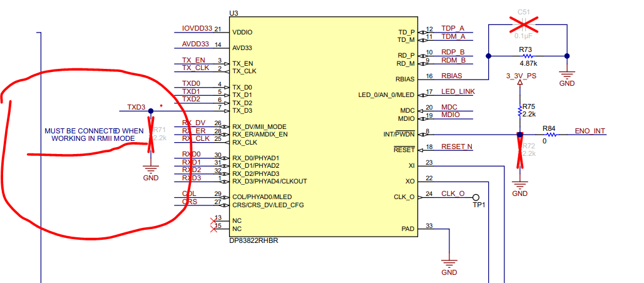Select the DP83822RHBR part number text
This screenshot has width=644, height=283.
point(253,240)
